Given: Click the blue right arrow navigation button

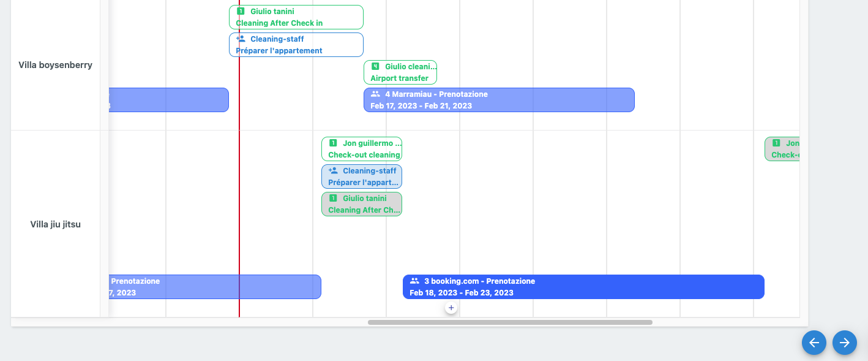Looking at the screenshot, I should (x=845, y=343).
